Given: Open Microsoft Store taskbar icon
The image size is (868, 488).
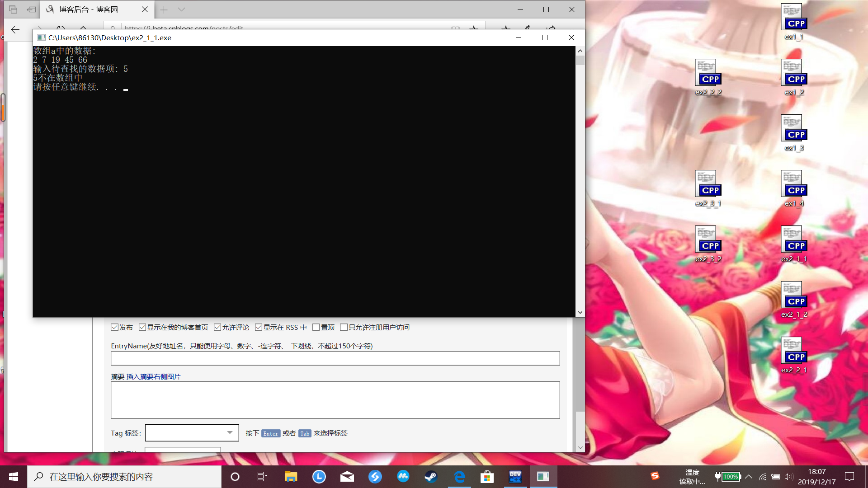Looking at the screenshot, I should pos(487,477).
